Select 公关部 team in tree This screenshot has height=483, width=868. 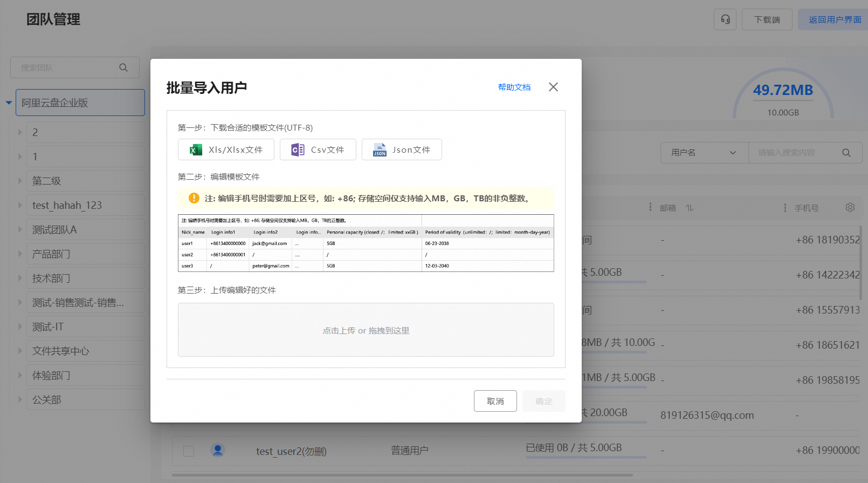85,399
